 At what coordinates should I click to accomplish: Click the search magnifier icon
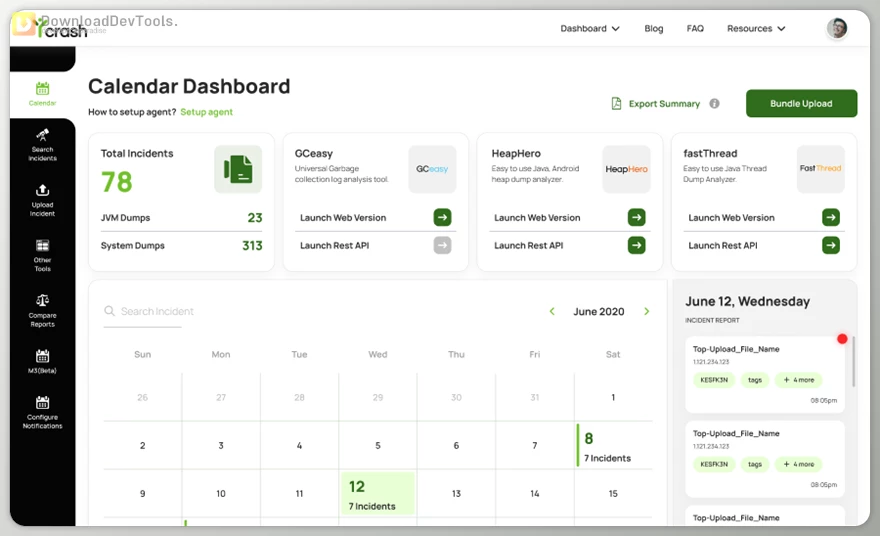pyautogui.click(x=109, y=311)
